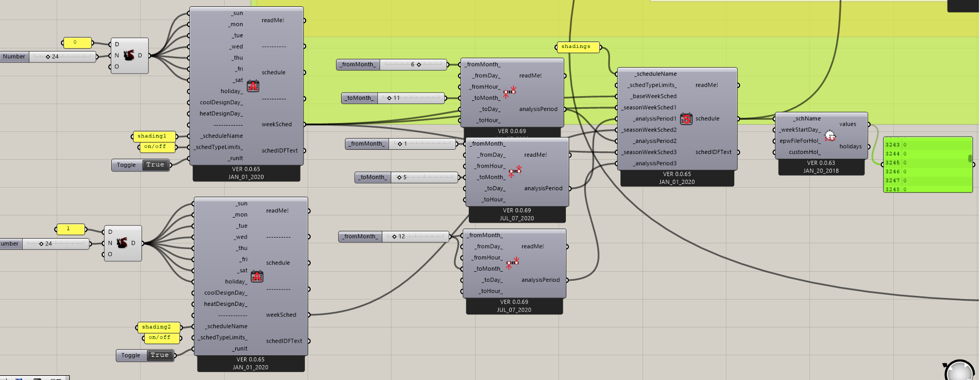Select the schedule-to-values component icon beside holidays
This screenshot has height=380, width=980.
click(830, 136)
